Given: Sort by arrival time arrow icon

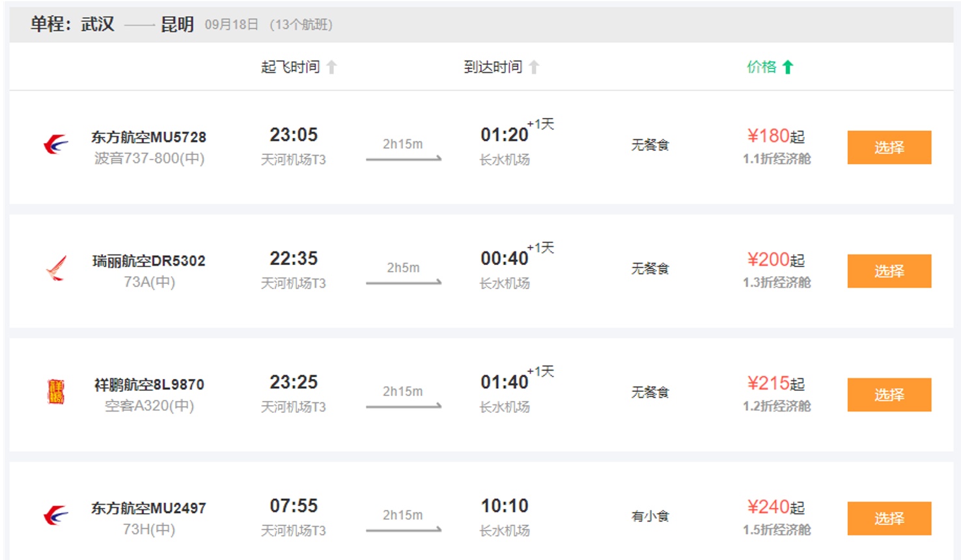Looking at the screenshot, I should (534, 67).
